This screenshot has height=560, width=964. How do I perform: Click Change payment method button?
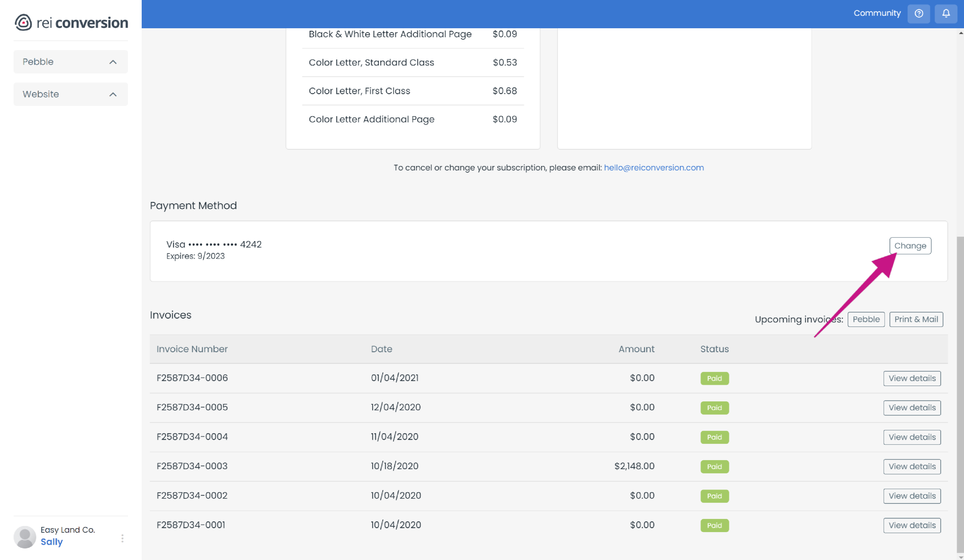point(910,246)
